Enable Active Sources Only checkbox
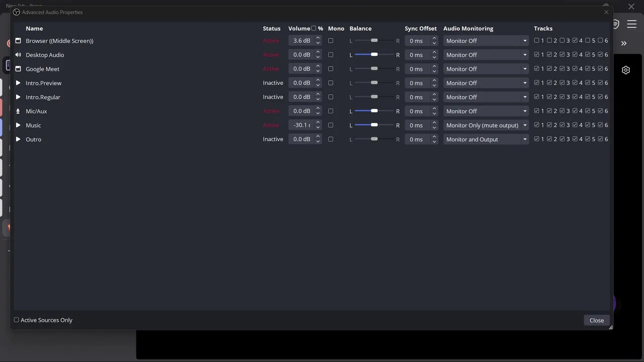This screenshot has width=644, height=362. [17, 320]
